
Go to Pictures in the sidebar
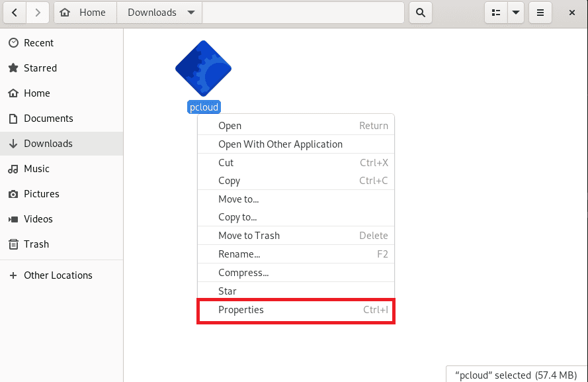point(62,194)
